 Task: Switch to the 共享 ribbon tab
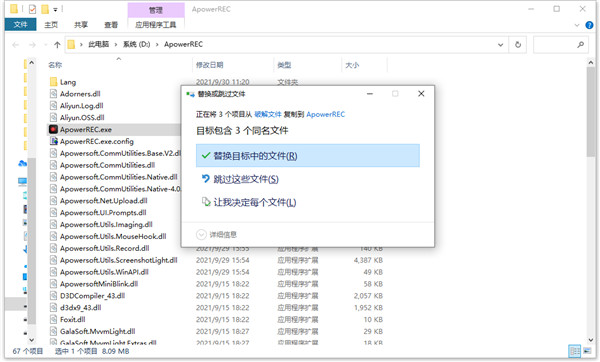click(81, 24)
